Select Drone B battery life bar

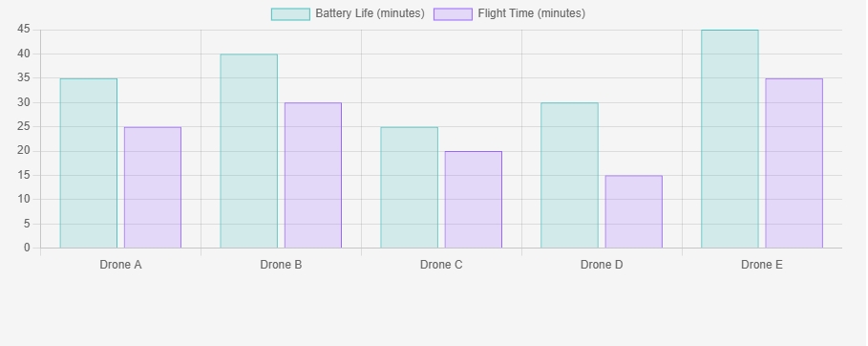click(x=248, y=151)
